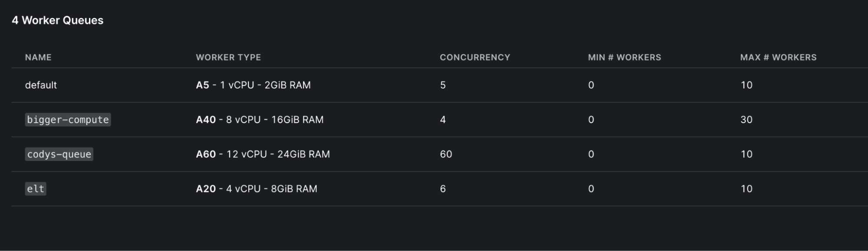Click min workers value for bigger-compute
Image resolution: width=868 pixels, height=251 pixels.
point(591,120)
